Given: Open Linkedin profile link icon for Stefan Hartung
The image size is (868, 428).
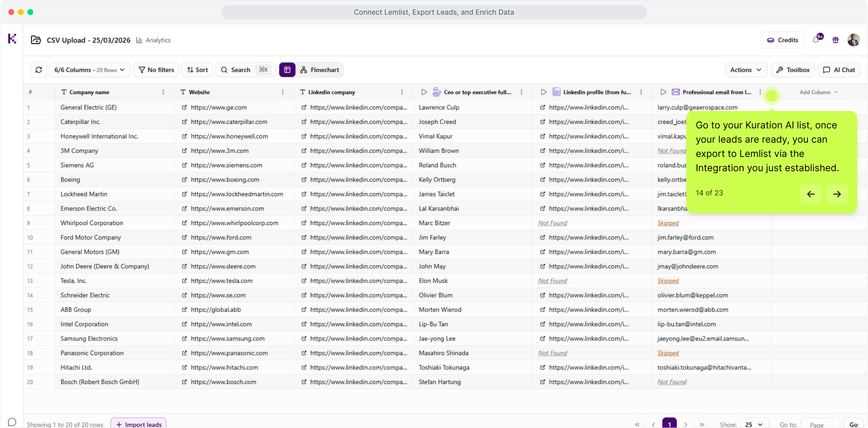Looking at the screenshot, I should (542, 382).
